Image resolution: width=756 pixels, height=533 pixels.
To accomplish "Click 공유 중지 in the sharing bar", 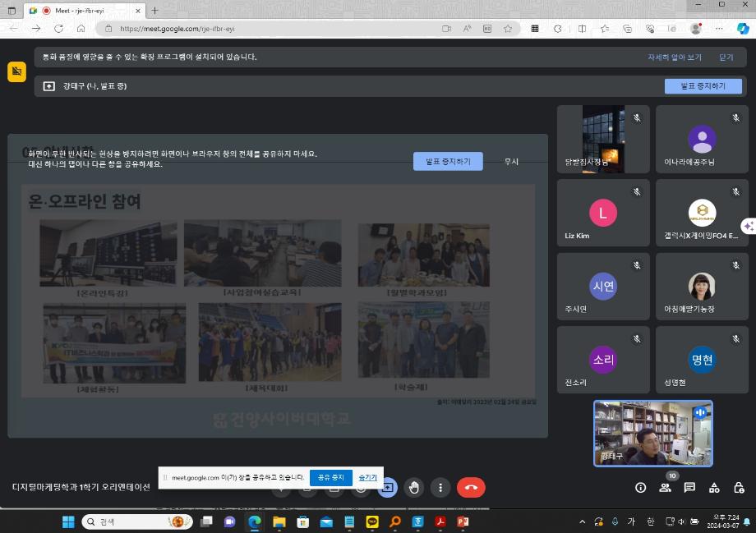I will coord(330,477).
